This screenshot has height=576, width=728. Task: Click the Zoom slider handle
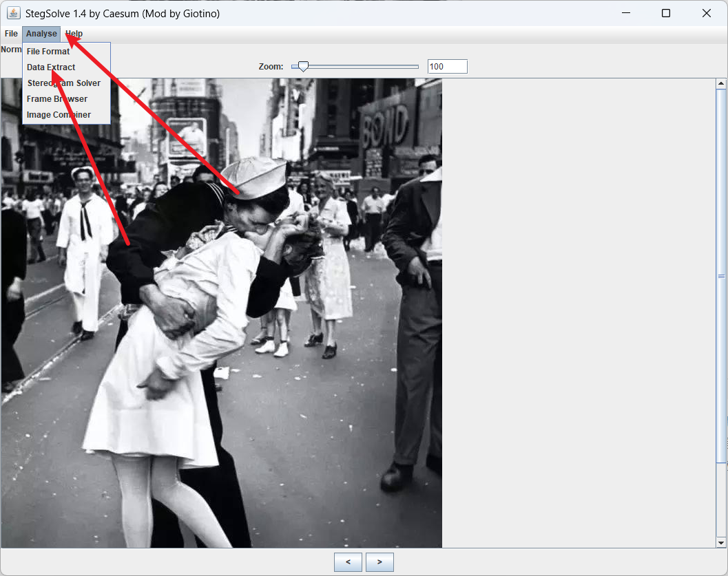pos(302,66)
